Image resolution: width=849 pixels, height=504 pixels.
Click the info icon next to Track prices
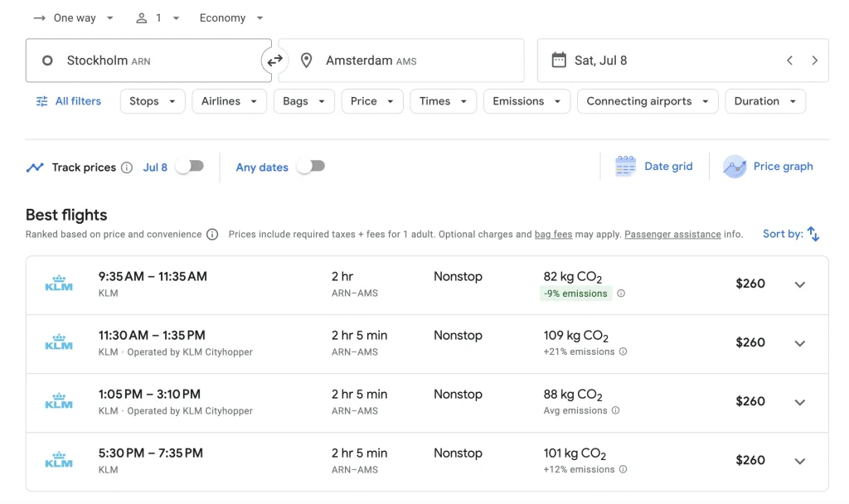coord(127,167)
